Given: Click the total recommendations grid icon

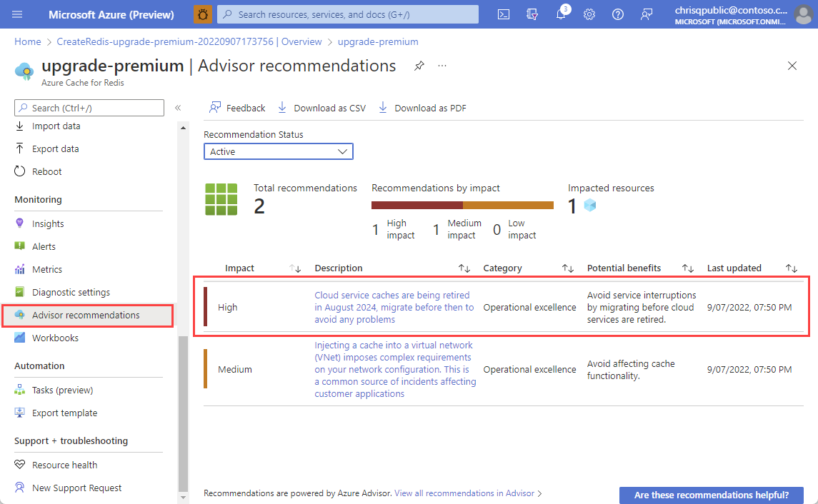Looking at the screenshot, I should click(221, 199).
